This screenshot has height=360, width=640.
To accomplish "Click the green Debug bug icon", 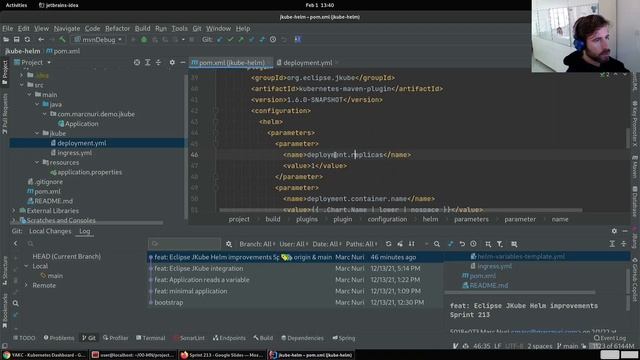I will coord(144,40).
